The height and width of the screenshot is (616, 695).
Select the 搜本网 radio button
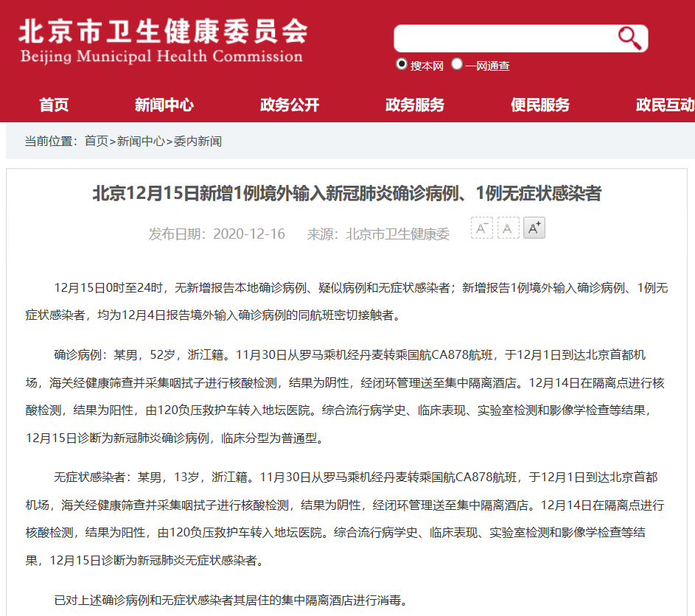click(401, 64)
